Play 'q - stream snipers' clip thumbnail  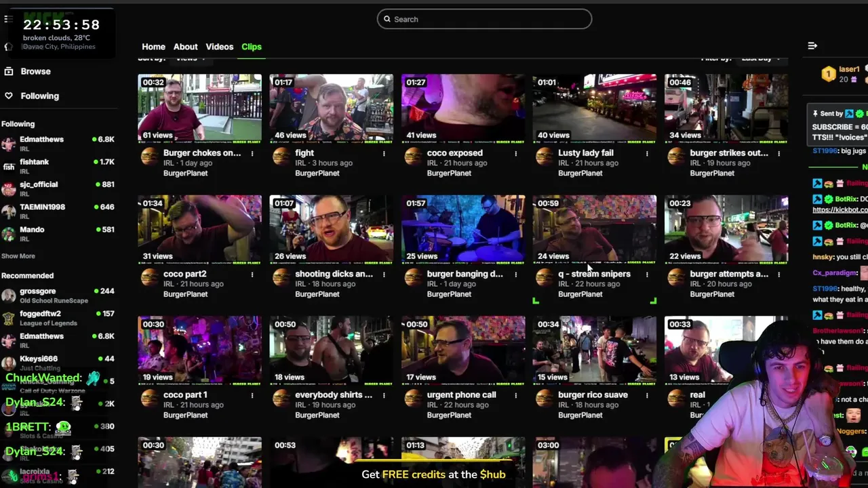point(595,229)
